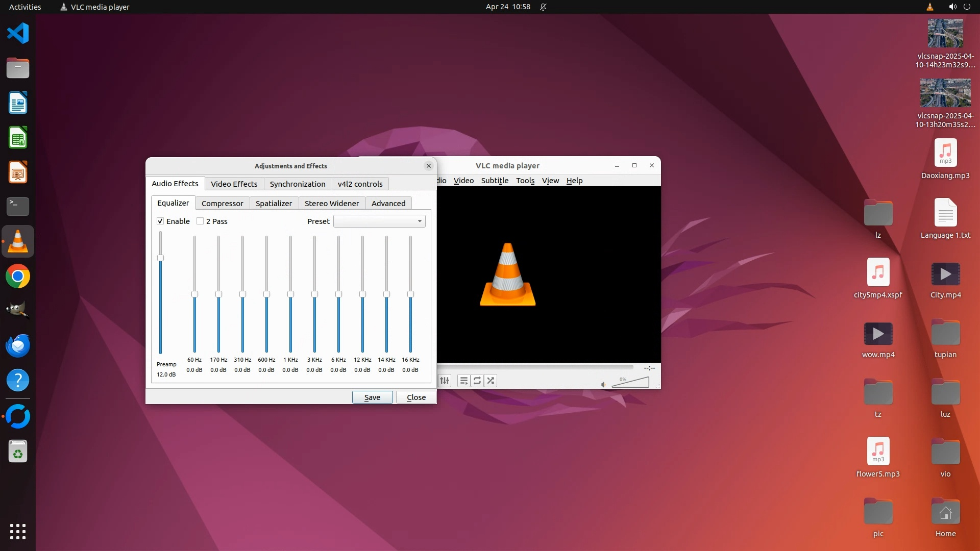This screenshot has width=980, height=551.
Task: Expand the Preset dropdown
Action: (379, 221)
